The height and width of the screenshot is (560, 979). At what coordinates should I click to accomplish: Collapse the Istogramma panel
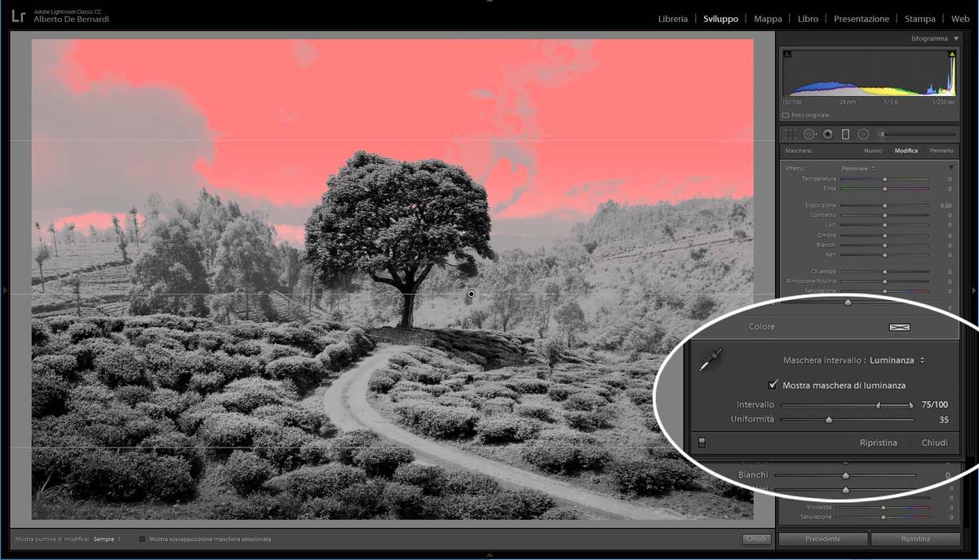[956, 38]
